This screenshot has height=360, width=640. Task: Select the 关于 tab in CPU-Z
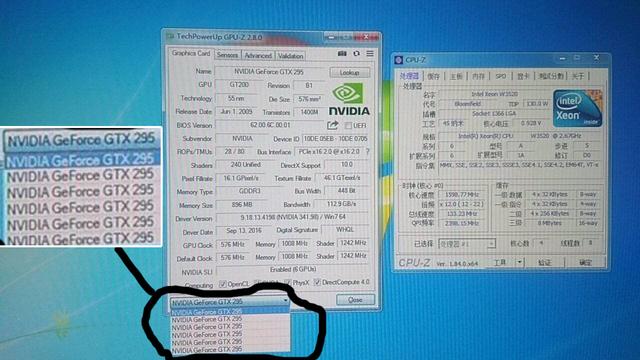point(578,76)
